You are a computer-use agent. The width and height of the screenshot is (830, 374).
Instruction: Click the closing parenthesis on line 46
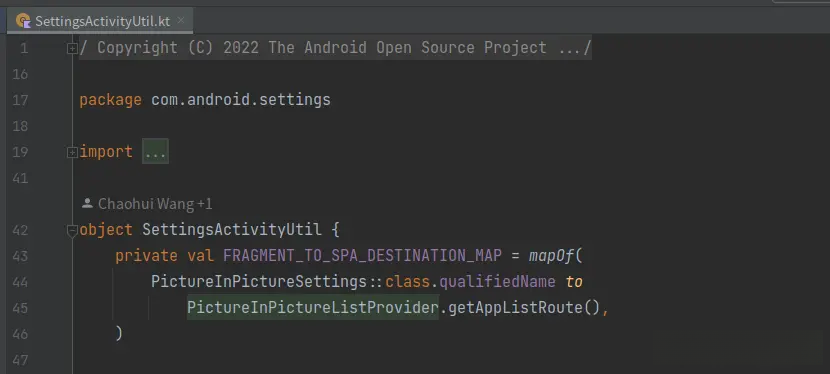tap(119, 333)
